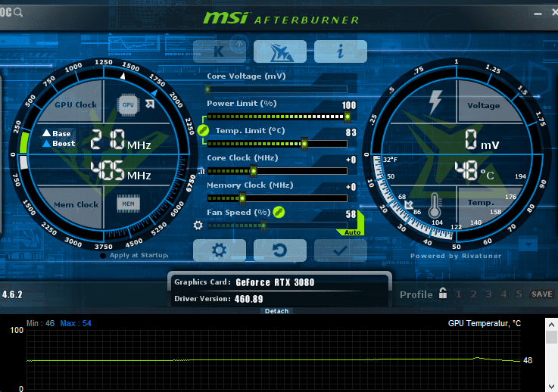Click the MEM chip icon
The width and height of the screenshot is (558, 392).
coord(129,204)
